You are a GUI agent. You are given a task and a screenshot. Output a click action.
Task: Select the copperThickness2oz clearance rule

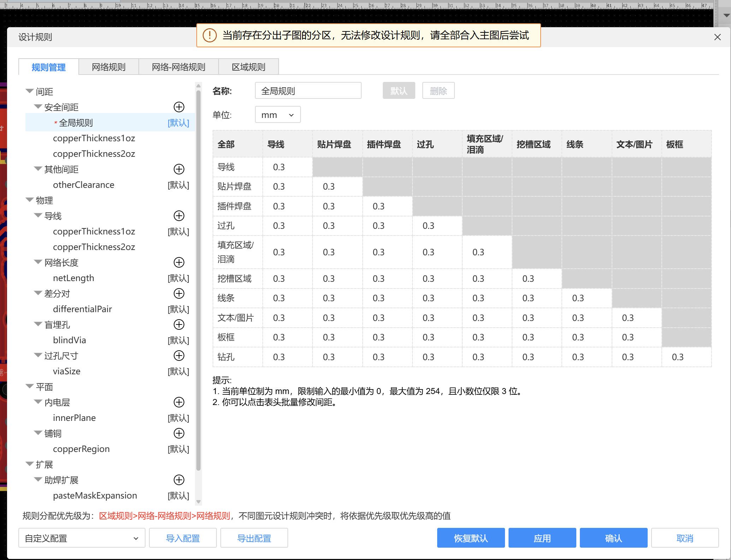94,154
